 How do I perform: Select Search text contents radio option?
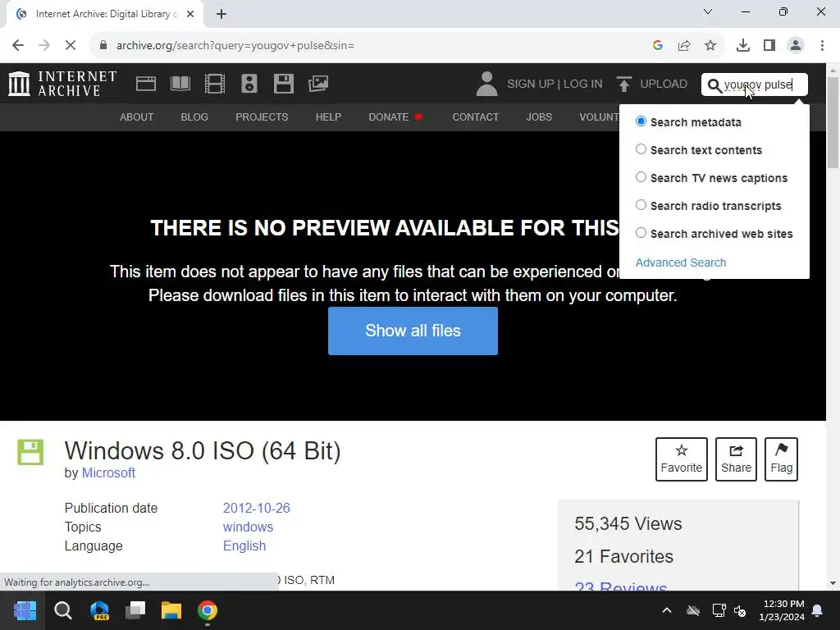point(641,149)
